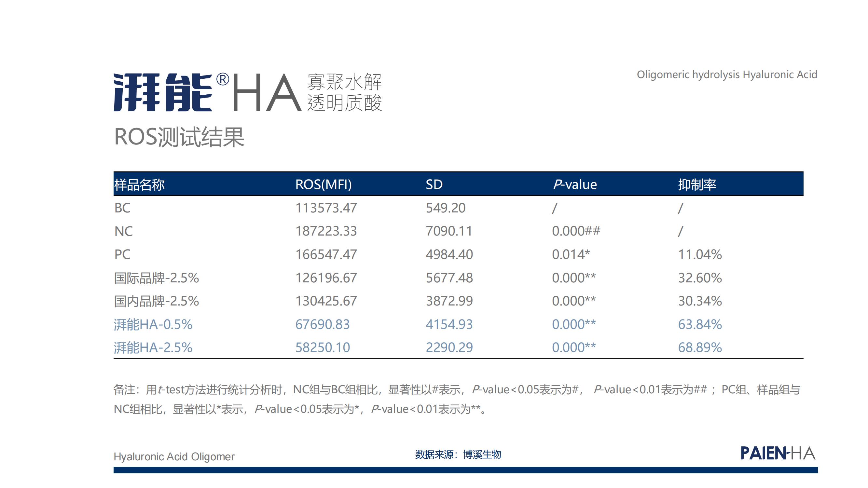
Task: Click the note line starting NC组相比
Action: point(300,409)
